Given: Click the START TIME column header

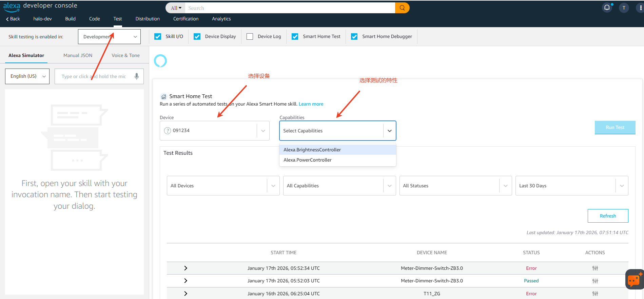Looking at the screenshot, I should (284, 253).
